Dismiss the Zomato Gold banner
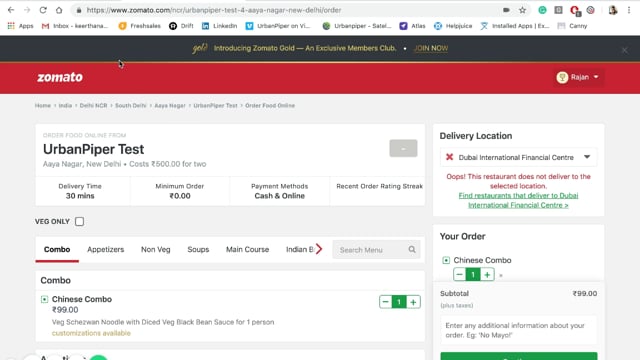This screenshot has height=360, width=640. [x=624, y=50]
